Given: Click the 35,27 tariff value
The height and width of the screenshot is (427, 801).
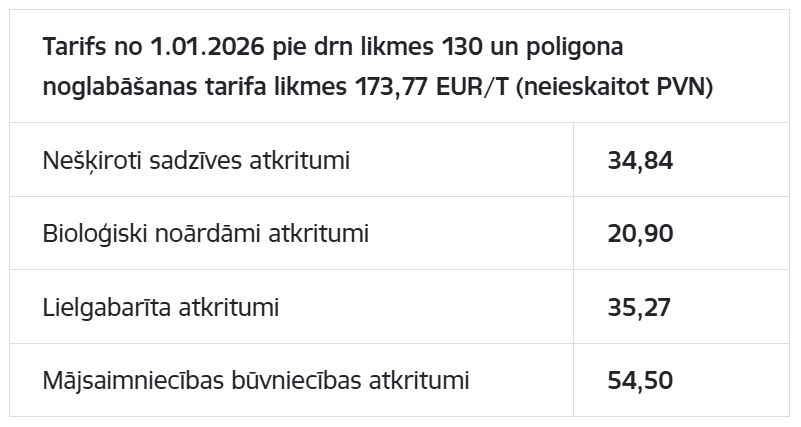Looking at the screenshot, I should (x=640, y=307).
